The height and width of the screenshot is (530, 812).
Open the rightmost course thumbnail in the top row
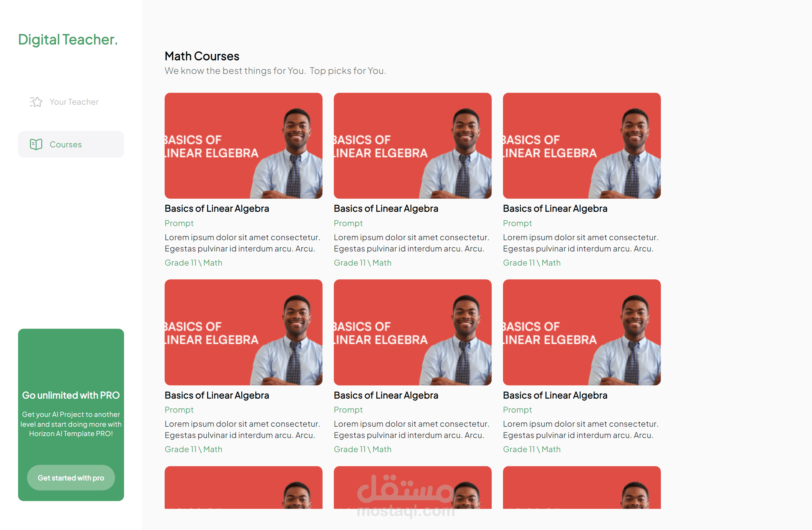click(x=582, y=146)
